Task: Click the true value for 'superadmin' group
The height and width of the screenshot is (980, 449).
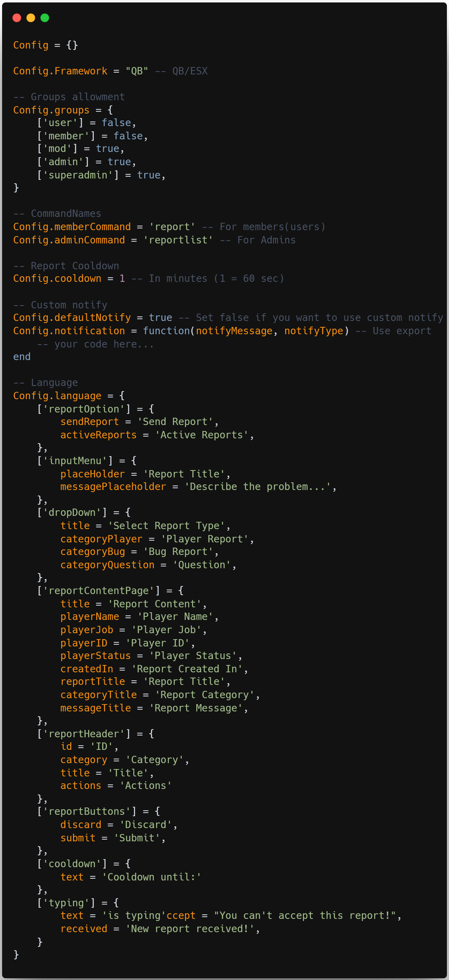Action: point(149,175)
